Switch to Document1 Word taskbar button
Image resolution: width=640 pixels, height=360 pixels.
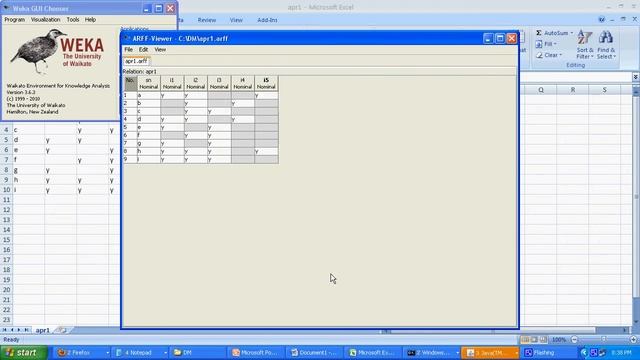314,353
